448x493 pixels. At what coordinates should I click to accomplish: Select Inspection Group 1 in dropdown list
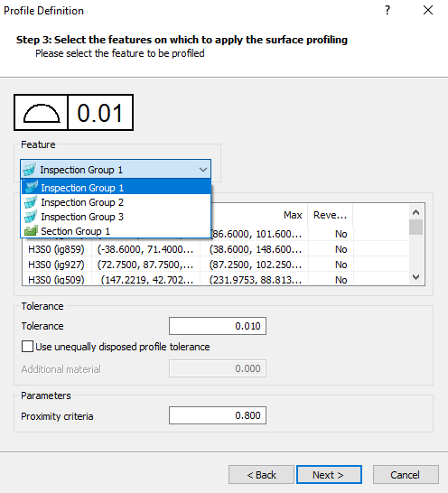116,188
